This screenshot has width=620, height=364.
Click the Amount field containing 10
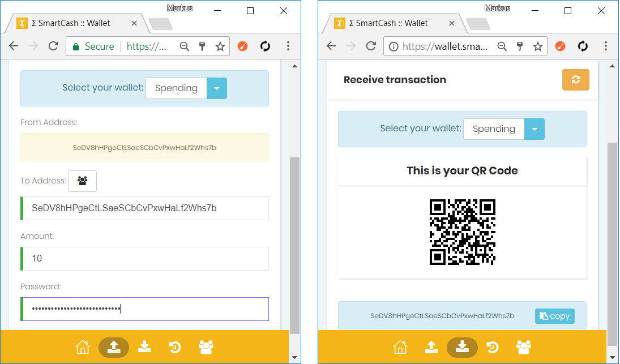pyautogui.click(x=145, y=259)
